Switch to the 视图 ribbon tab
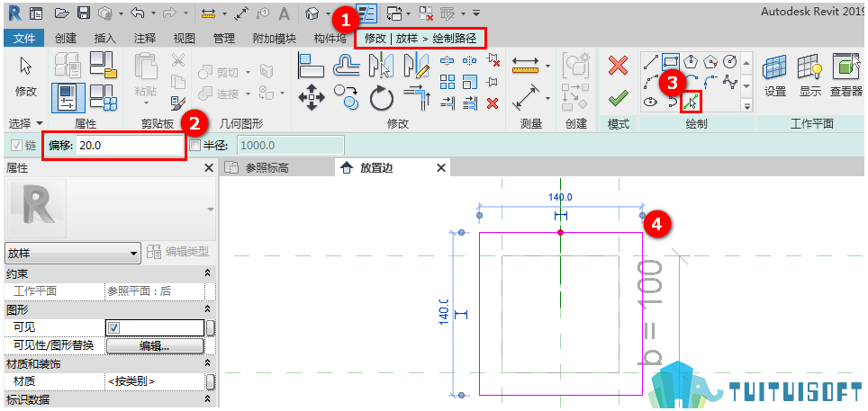The image size is (868, 411). pyautogui.click(x=185, y=38)
